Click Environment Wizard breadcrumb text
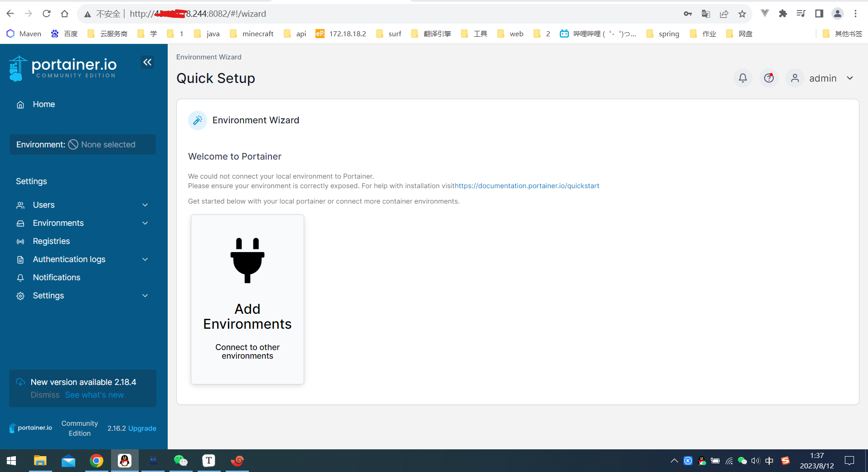Image resolution: width=868 pixels, height=472 pixels. point(209,57)
